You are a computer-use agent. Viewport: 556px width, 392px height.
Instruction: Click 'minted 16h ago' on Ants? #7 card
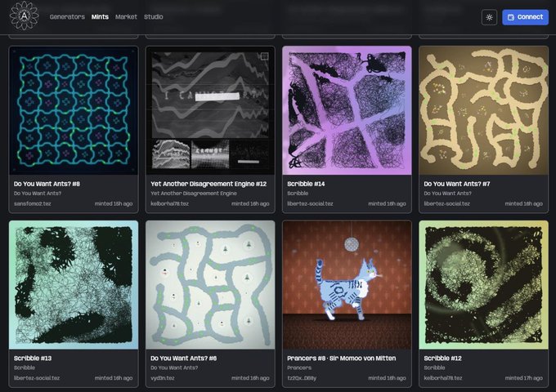coord(524,203)
